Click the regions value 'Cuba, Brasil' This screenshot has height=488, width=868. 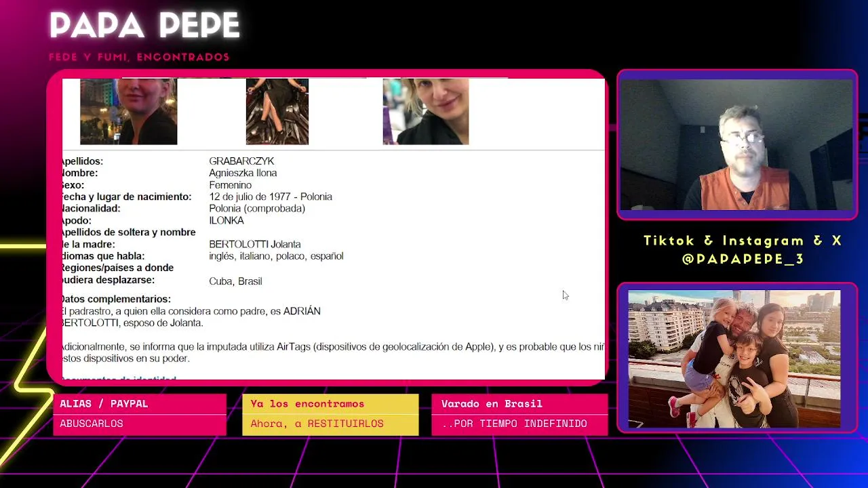235,281
